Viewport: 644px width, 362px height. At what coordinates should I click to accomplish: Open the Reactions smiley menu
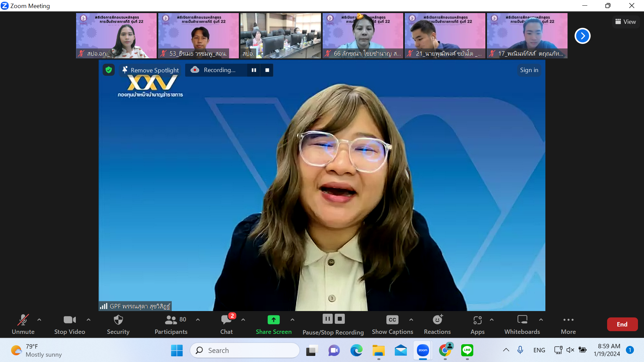pos(437,324)
